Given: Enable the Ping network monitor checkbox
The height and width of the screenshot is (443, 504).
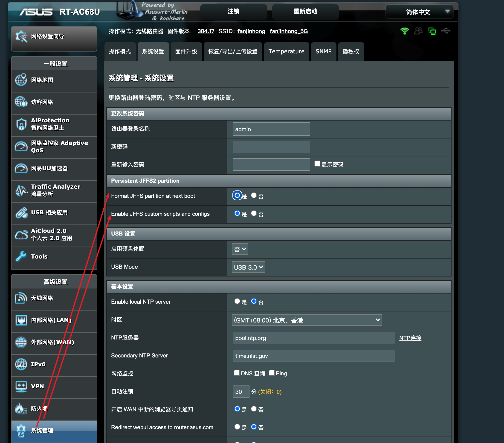Looking at the screenshot, I should 272,373.
